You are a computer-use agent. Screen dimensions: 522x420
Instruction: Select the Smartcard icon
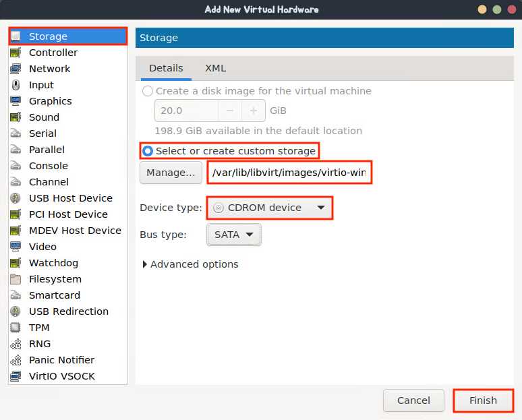click(16, 295)
